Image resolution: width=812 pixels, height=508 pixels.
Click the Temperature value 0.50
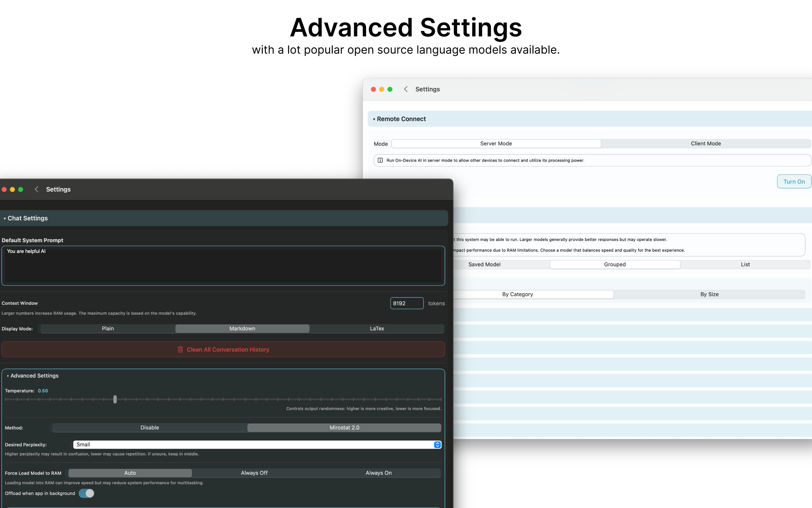tap(43, 391)
